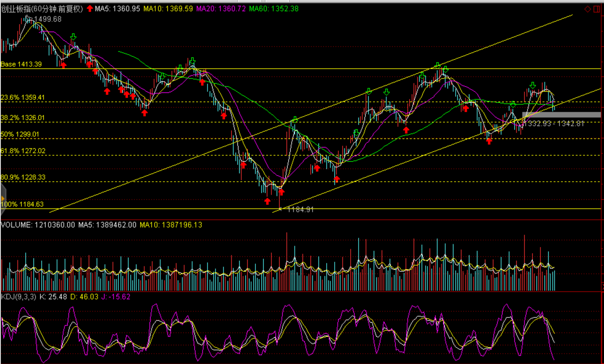
Task: Select the 23.6% 1359.41 retracement label
Action: click(x=23, y=97)
